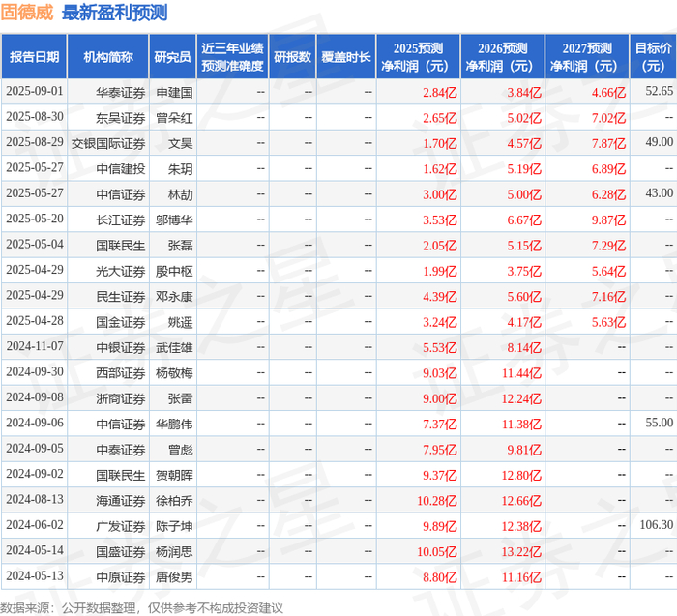Click the 2026预测净利润 column header

(x=503, y=57)
